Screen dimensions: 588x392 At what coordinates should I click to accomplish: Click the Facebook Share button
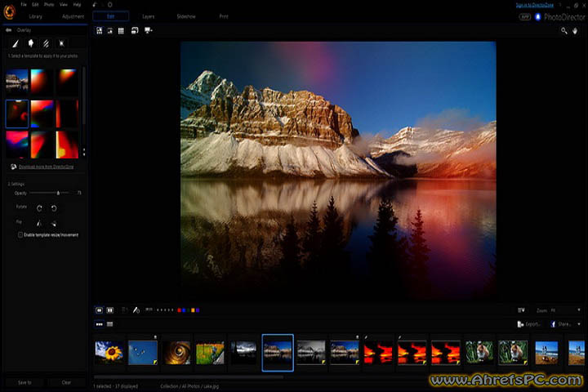pos(561,324)
